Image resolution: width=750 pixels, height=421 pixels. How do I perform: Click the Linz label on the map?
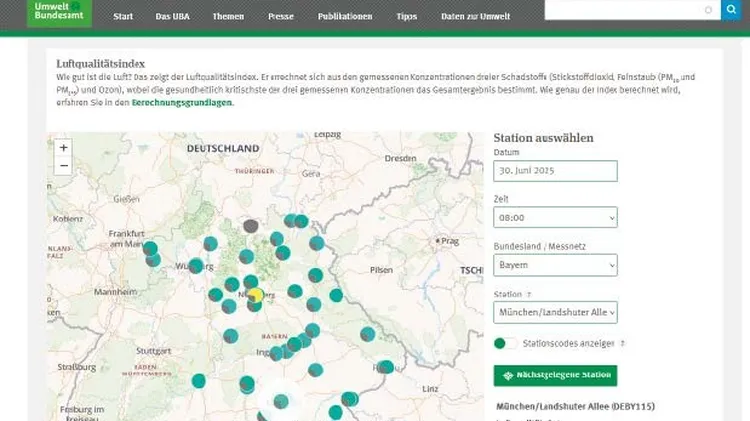[430, 389]
